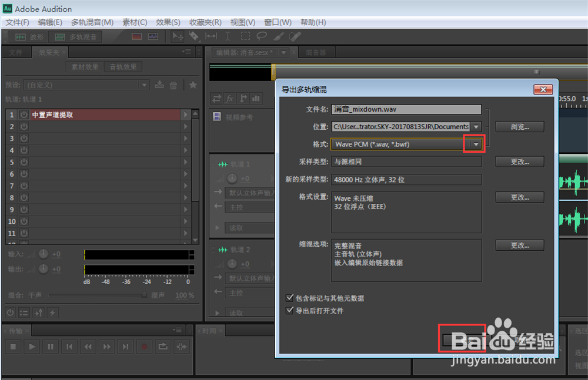Move playhead to next marker

coord(126,347)
